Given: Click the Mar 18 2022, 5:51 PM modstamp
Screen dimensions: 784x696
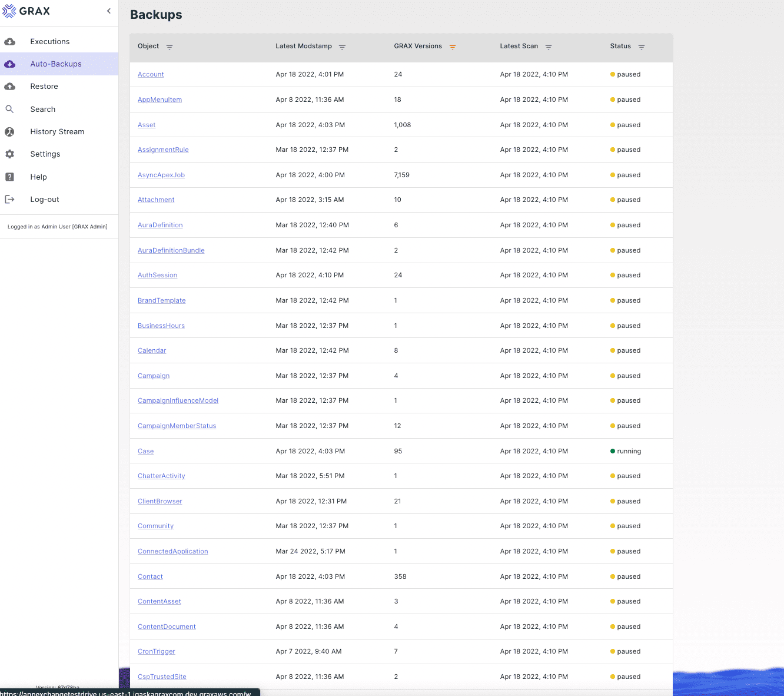Looking at the screenshot, I should tap(310, 476).
